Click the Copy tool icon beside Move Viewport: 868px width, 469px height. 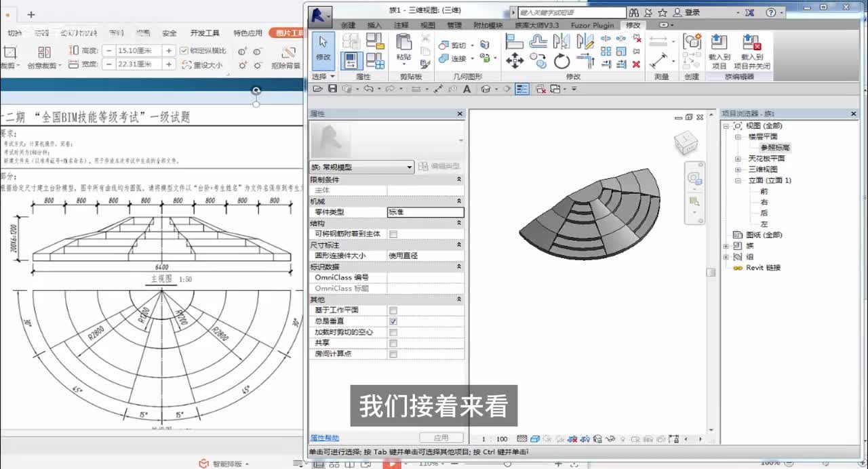coord(538,62)
